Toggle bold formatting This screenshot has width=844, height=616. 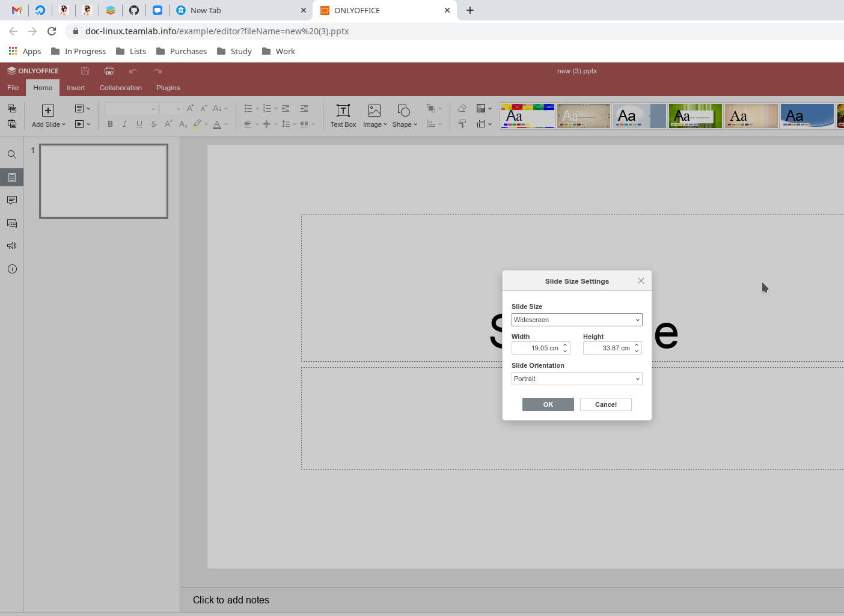click(110, 124)
